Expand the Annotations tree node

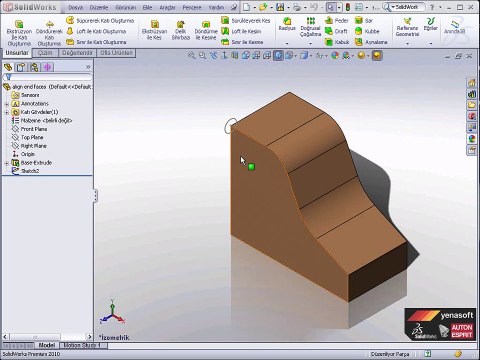pos(7,104)
